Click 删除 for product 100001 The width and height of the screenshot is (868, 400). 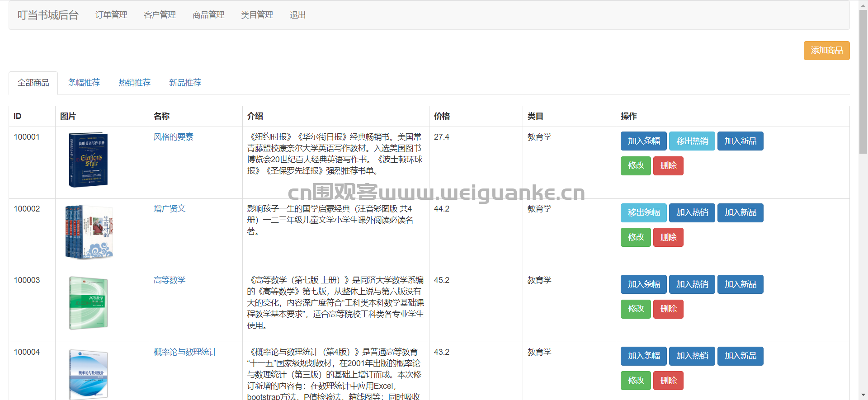668,165
